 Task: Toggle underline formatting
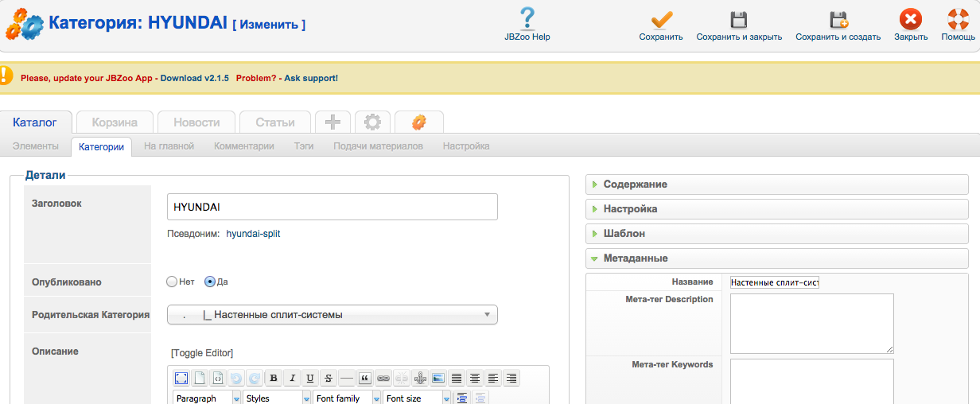click(310, 379)
